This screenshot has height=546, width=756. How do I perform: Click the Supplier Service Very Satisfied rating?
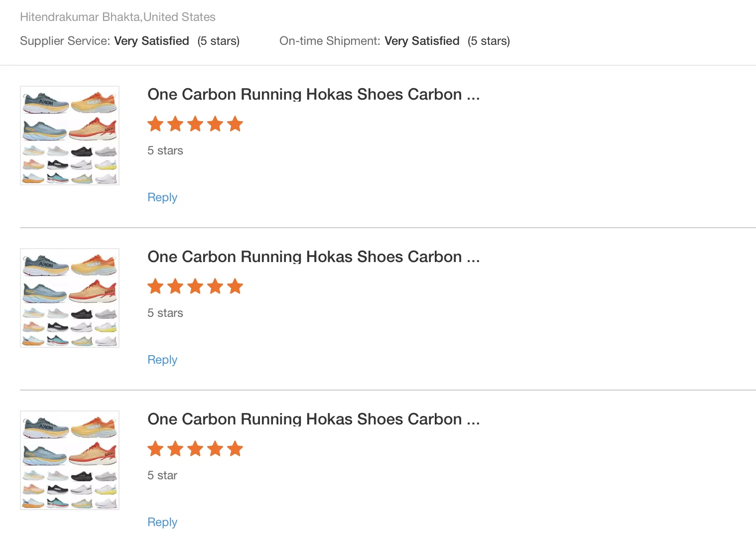pyautogui.click(x=151, y=41)
